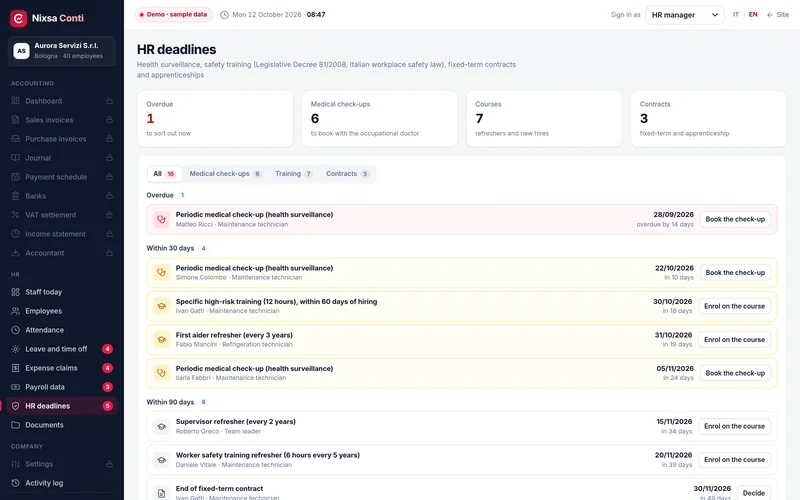Open the HR manager role dropdown
Image resolution: width=800 pixels, height=500 pixels.
point(685,15)
